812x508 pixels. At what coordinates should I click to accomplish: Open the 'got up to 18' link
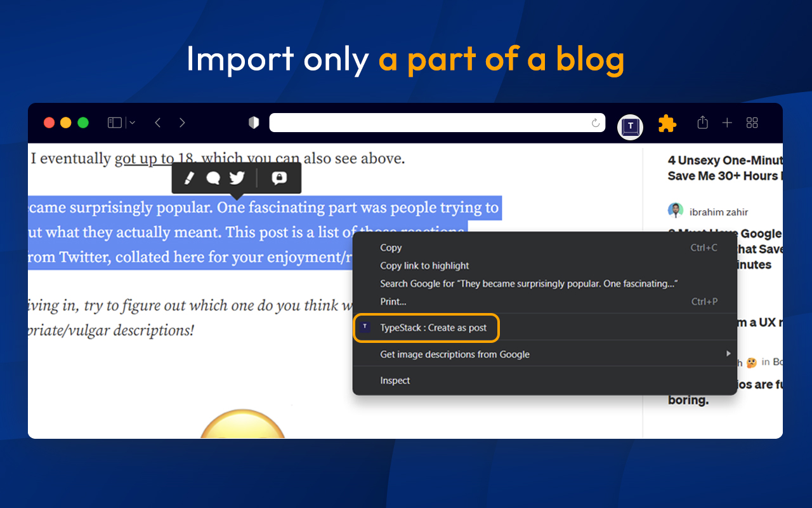tap(155, 159)
